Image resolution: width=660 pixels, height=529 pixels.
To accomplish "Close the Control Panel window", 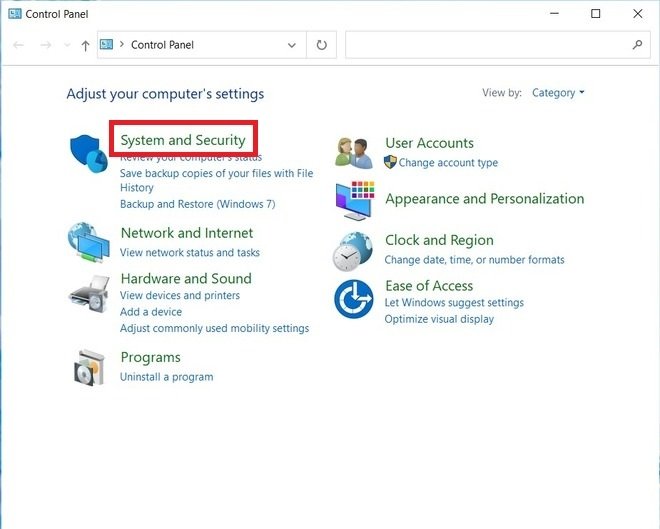I will tap(638, 13).
